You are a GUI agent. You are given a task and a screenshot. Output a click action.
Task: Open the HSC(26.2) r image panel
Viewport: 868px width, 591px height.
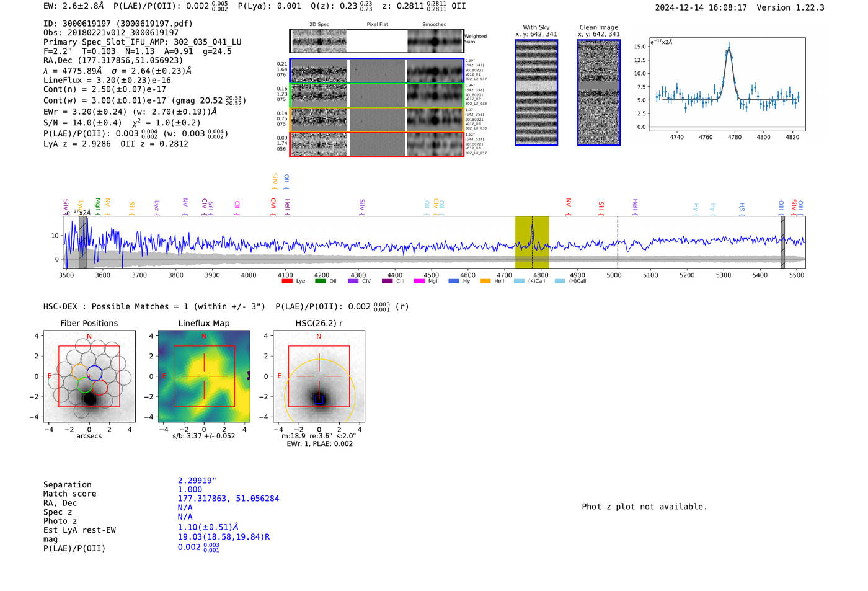[x=319, y=376]
